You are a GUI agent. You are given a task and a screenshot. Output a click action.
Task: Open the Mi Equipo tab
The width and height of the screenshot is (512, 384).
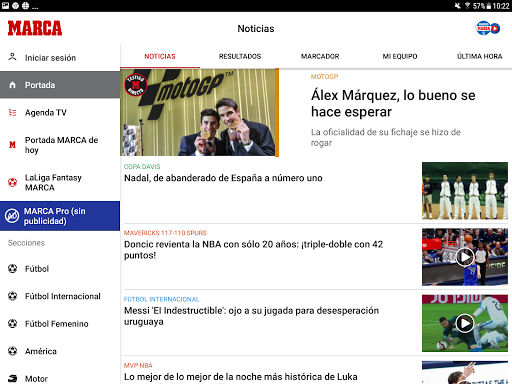point(400,56)
